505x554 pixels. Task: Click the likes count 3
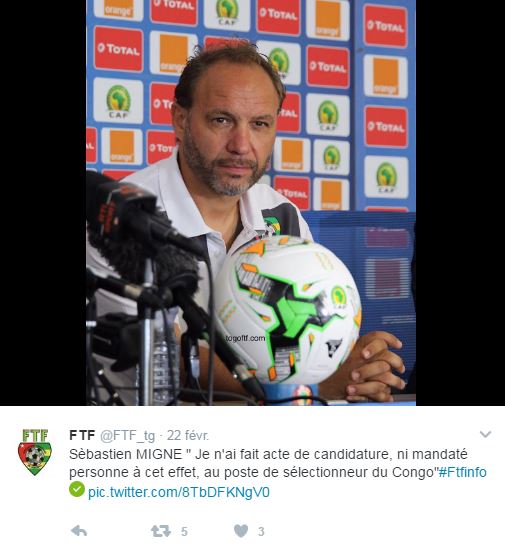click(x=261, y=531)
